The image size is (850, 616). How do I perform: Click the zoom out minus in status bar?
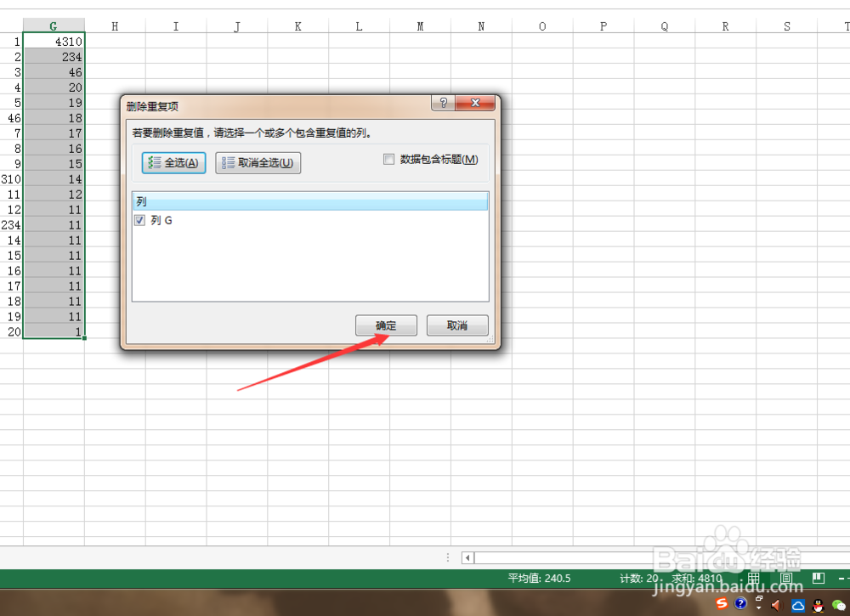[x=841, y=579]
